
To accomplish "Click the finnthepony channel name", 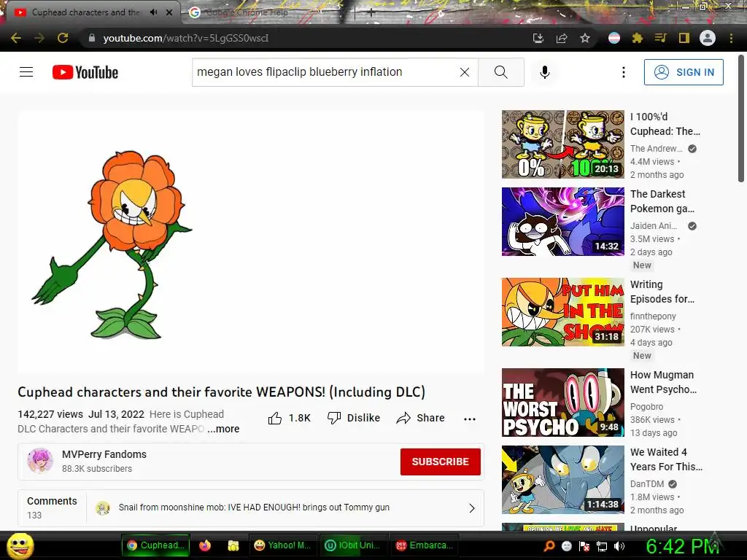I will click(653, 316).
